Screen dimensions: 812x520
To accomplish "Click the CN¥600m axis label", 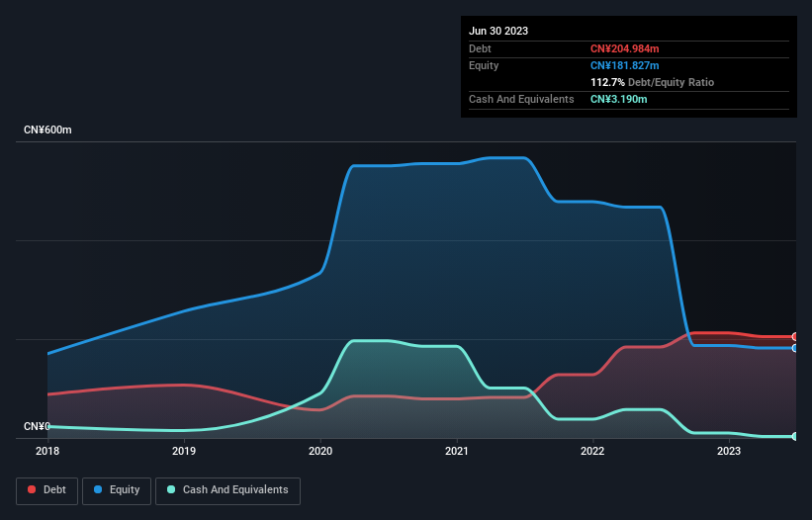I will [x=47, y=130].
